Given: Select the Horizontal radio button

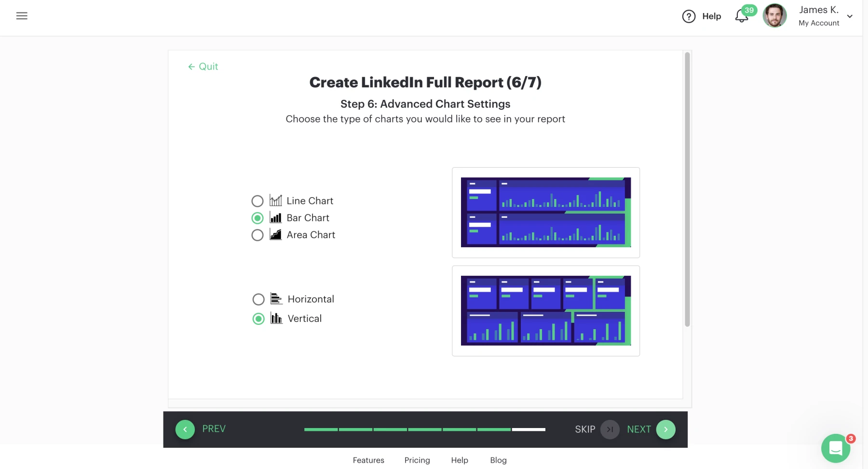Looking at the screenshot, I should pos(258,299).
